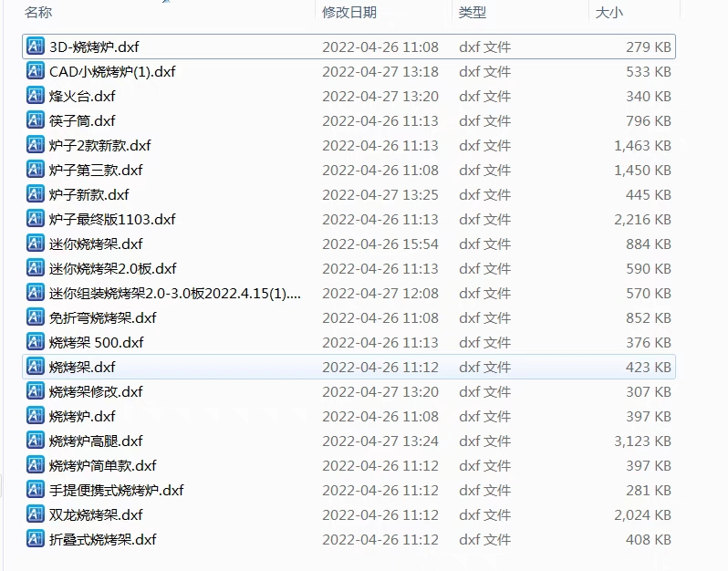Select file name 烧烤架修改.dxf
The height and width of the screenshot is (571, 728).
coord(96,391)
